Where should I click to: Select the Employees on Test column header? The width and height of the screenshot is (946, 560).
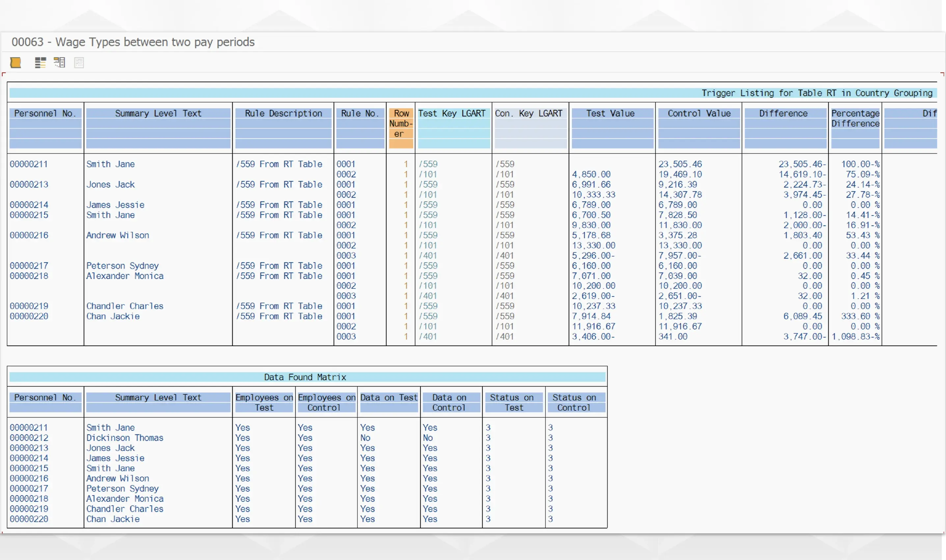264,403
